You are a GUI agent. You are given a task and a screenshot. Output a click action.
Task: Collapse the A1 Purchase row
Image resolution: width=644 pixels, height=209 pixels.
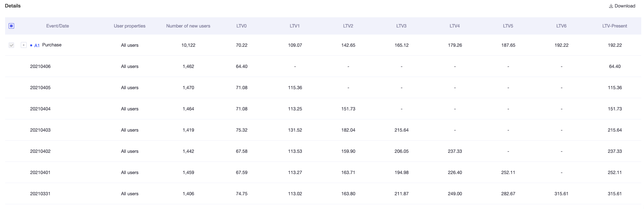pos(24,45)
